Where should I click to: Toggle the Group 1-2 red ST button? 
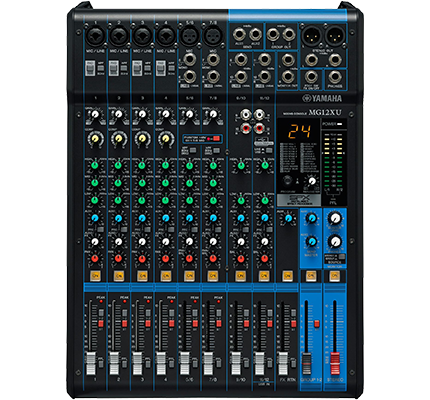tap(317, 324)
